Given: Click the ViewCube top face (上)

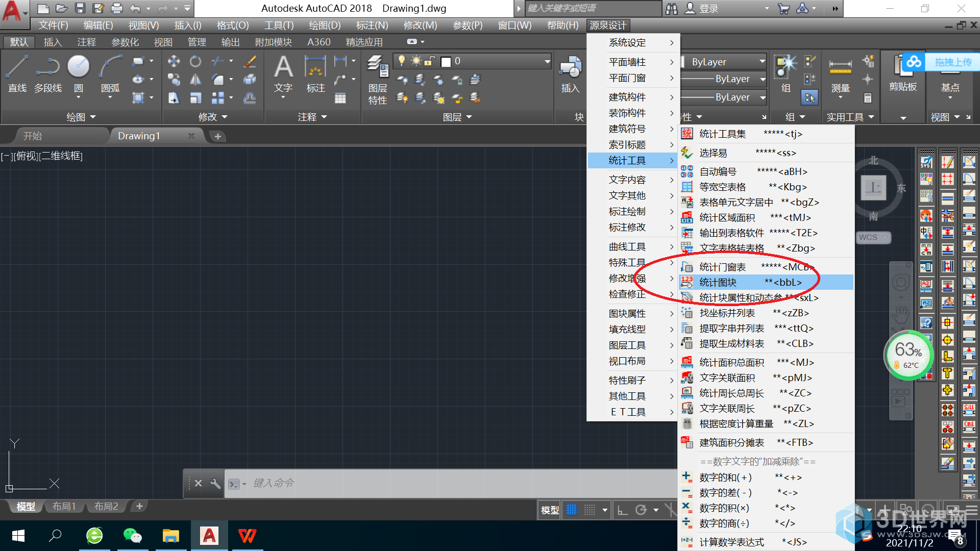Looking at the screenshot, I should point(873,187).
